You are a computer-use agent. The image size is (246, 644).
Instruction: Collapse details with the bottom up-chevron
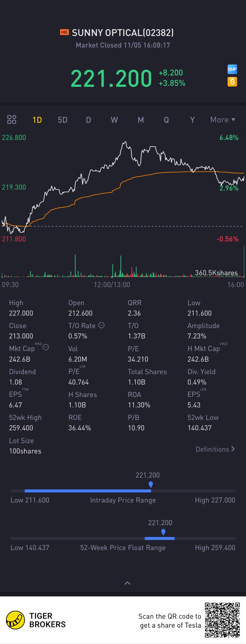point(128,583)
